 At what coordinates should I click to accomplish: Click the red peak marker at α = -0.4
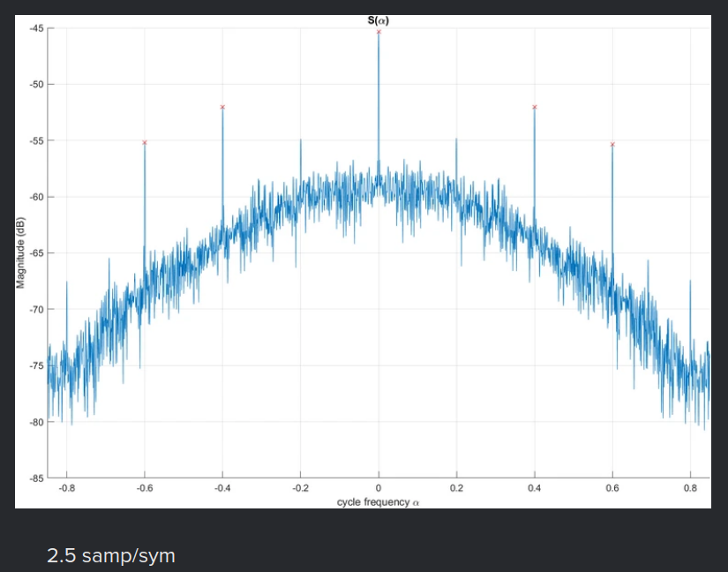pos(222,107)
